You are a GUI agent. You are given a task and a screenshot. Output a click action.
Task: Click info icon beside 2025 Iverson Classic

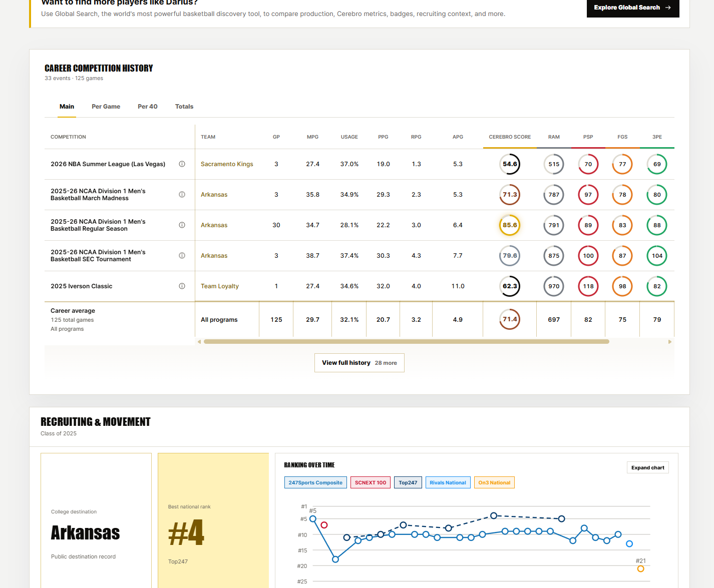pos(182,286)
